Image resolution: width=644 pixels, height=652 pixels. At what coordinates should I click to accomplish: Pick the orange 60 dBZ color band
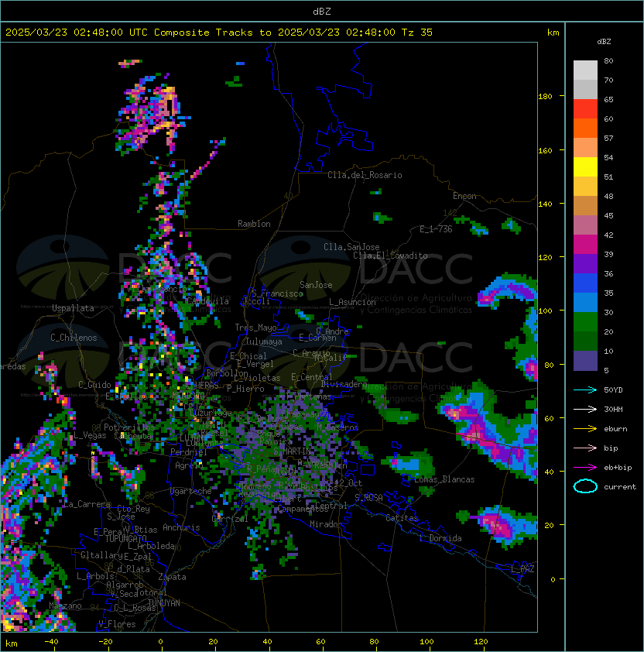[x=585, y=128]
